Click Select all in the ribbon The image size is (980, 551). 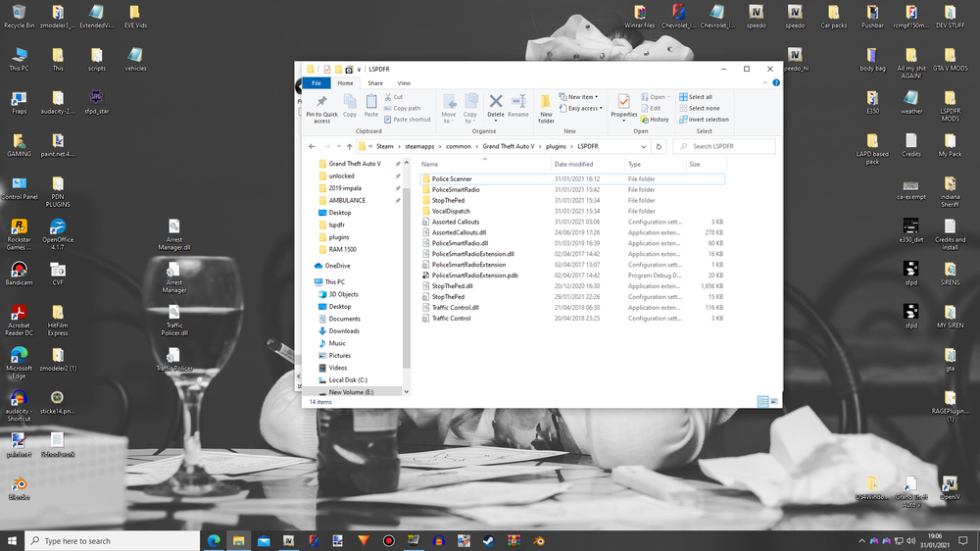[x=700, y=97]
